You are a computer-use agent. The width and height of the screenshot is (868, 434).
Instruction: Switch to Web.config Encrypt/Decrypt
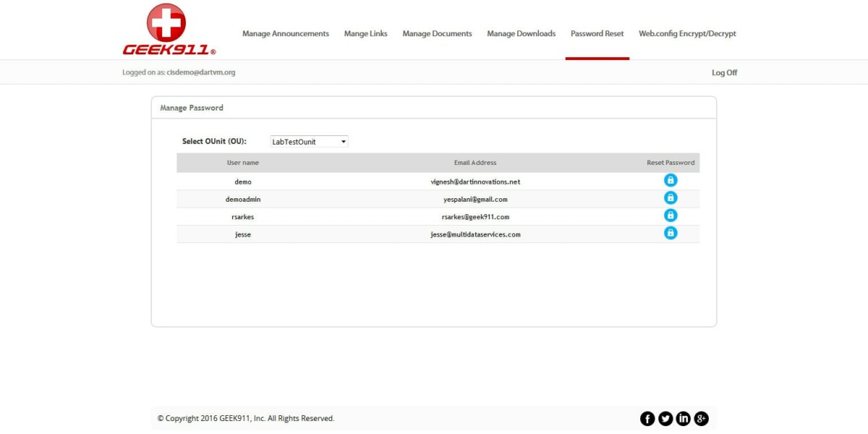tap(686, 33)
